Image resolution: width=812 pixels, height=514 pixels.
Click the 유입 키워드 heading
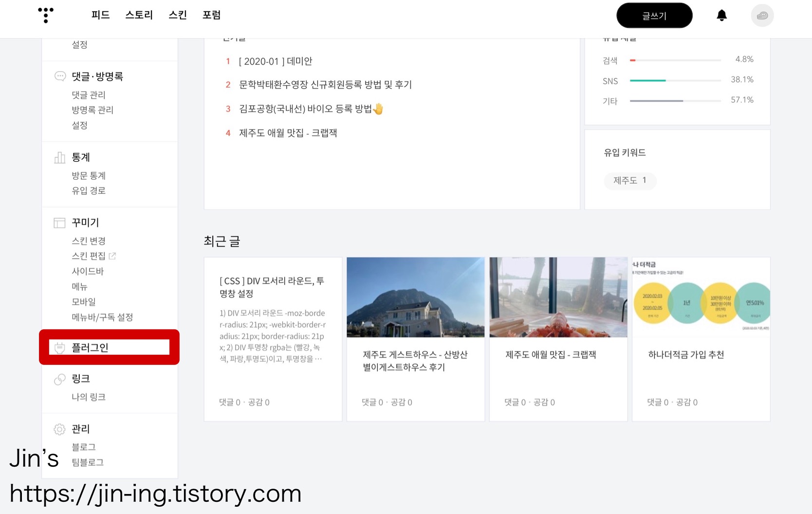click(625, 152)
